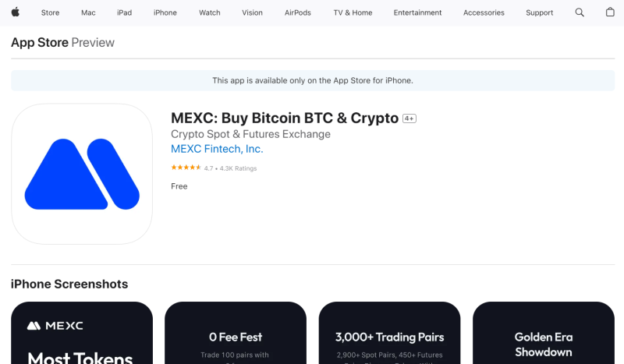Open the Support menu
Viewport: 624px width, 364px height.
click(539, 12)
